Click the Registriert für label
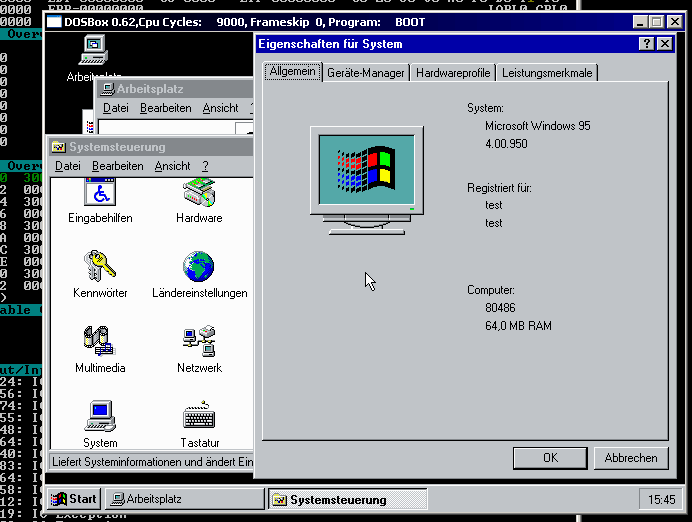Image resolution: width=692 pixels, height=522 pixels. click(x=499, y=188)
